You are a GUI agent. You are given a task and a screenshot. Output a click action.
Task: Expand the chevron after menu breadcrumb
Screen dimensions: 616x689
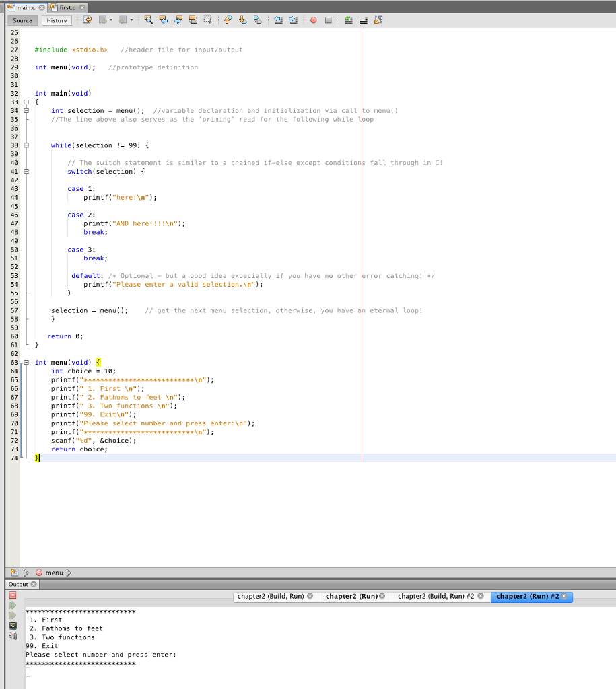69,573
